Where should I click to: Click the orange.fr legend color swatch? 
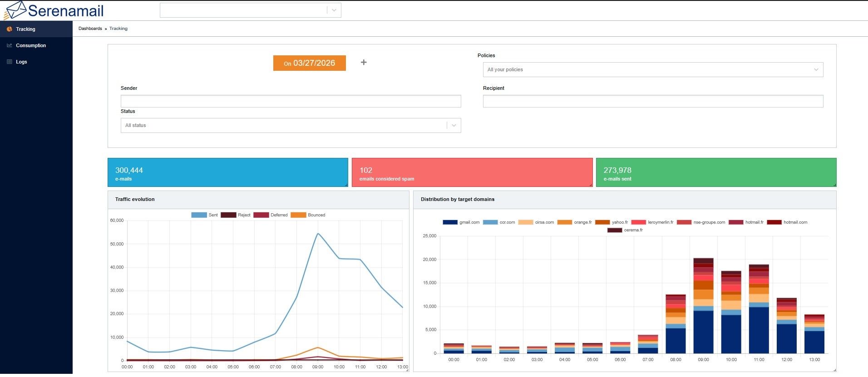[x=564, y=222]
